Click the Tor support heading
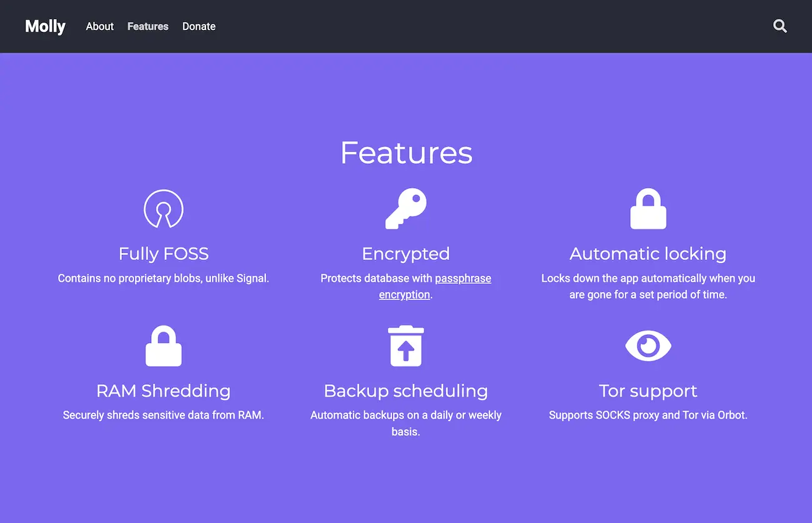The image size is (812, 523). (x=648, y=391)
